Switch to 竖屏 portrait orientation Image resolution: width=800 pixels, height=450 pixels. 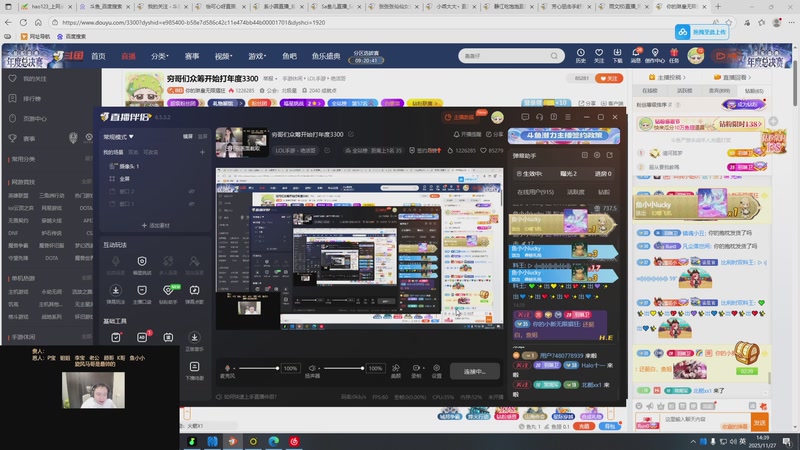[x=203, y=137]
